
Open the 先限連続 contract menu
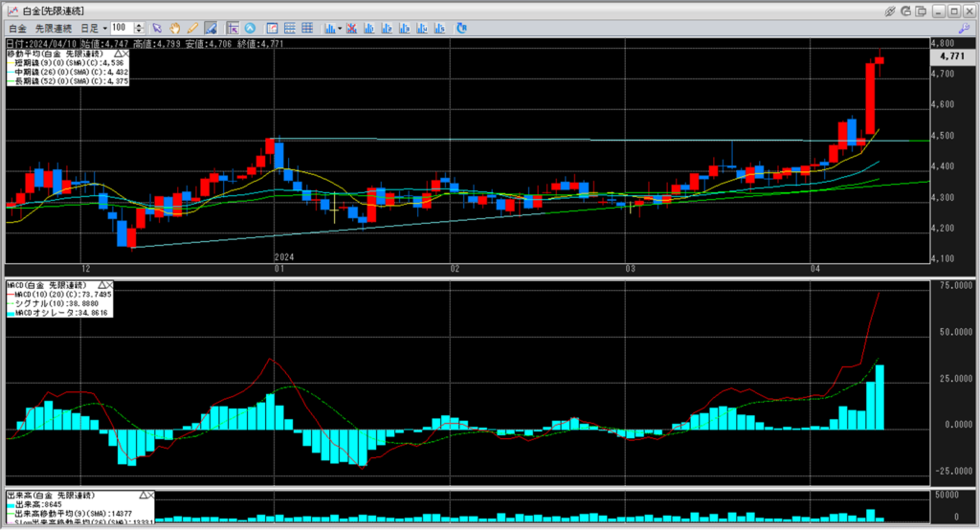click(53, 28)
